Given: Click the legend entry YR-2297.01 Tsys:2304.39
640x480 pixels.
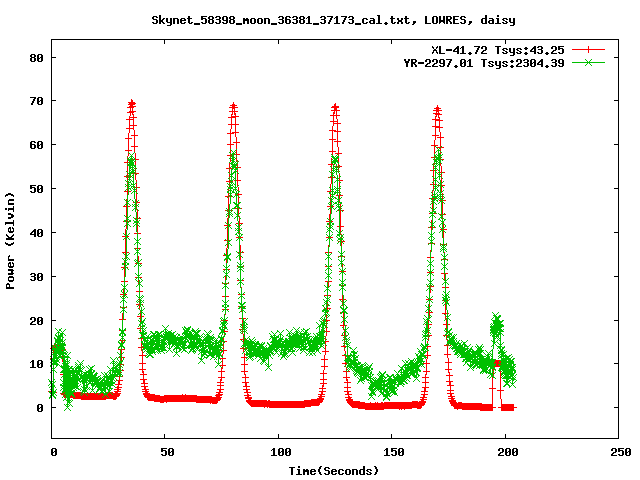Looking at the screenshot, I should click(x=484, y=63).
